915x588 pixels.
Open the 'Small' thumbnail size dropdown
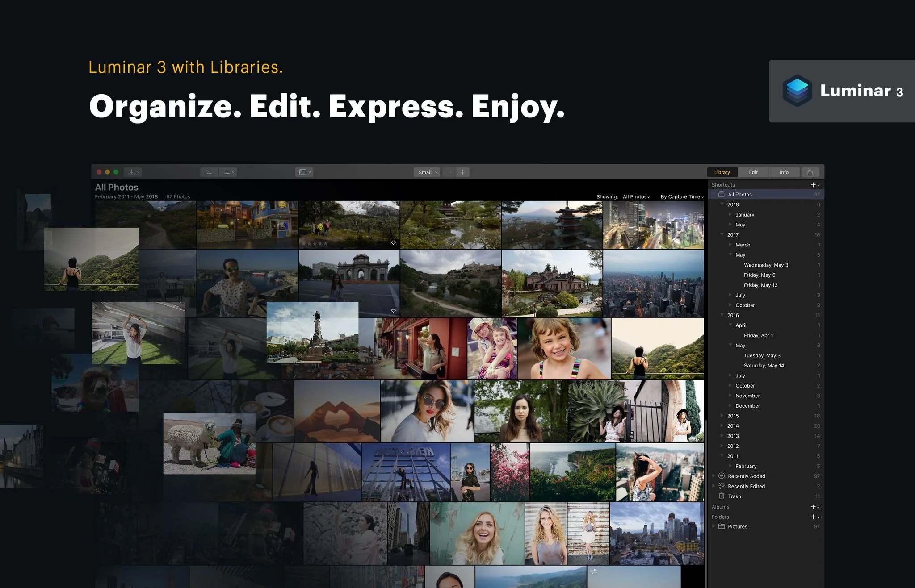[426, 172]
